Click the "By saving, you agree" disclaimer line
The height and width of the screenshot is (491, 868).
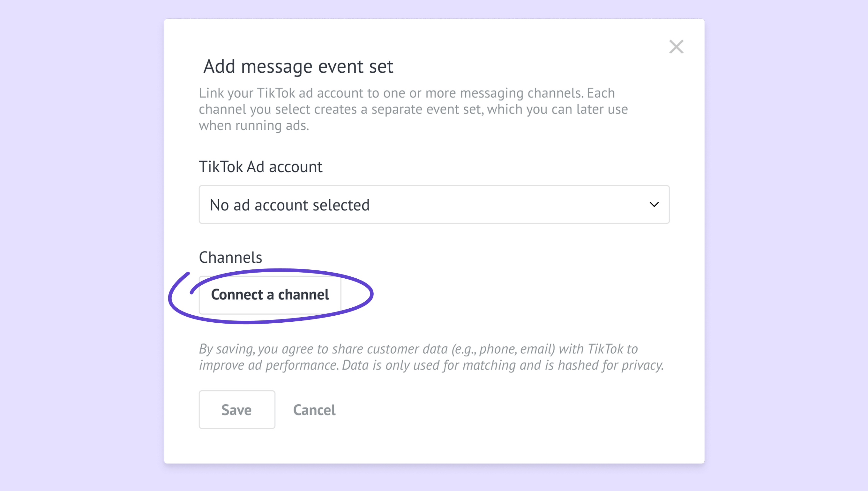coord(418,349)
